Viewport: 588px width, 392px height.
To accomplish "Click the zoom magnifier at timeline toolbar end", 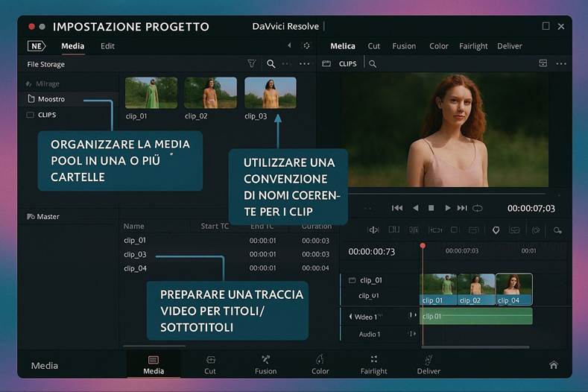I will point(557,230).
